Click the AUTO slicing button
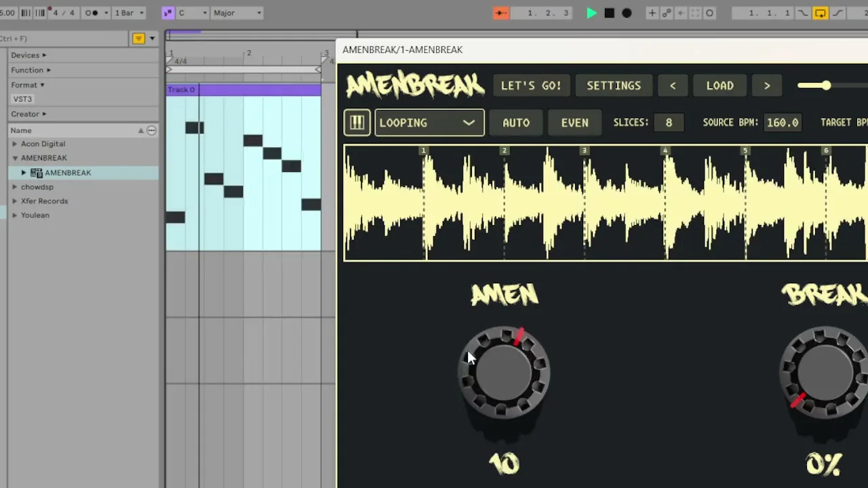 click(516, 123)
